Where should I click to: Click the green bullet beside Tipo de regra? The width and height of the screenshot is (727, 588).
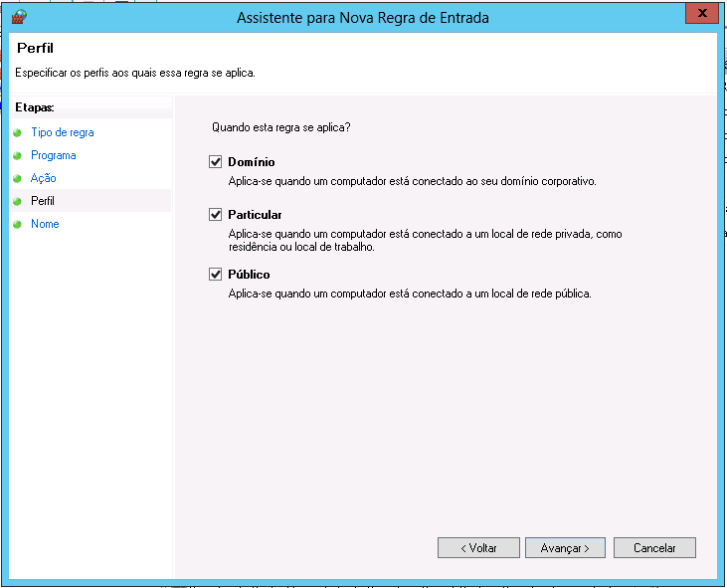point(17,132)
